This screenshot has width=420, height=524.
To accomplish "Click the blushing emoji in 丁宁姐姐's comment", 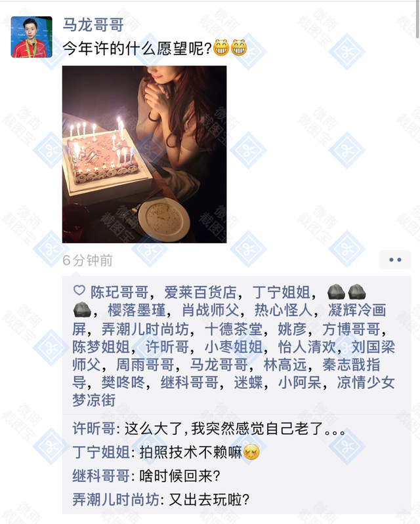I will click(x=251, y=453).
